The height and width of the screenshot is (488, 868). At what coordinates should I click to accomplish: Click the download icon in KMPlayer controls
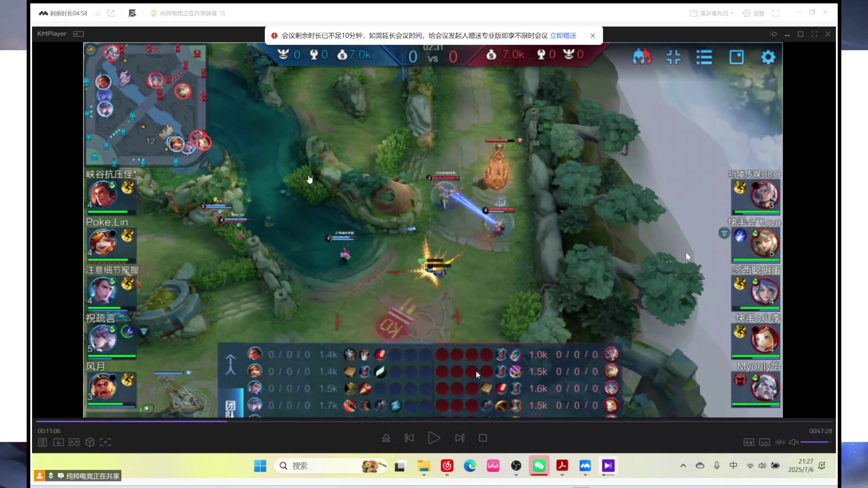(x=58, y=442)
